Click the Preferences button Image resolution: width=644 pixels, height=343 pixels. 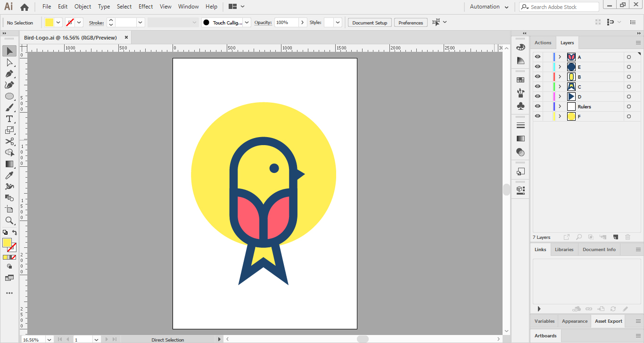coord(411,23)
